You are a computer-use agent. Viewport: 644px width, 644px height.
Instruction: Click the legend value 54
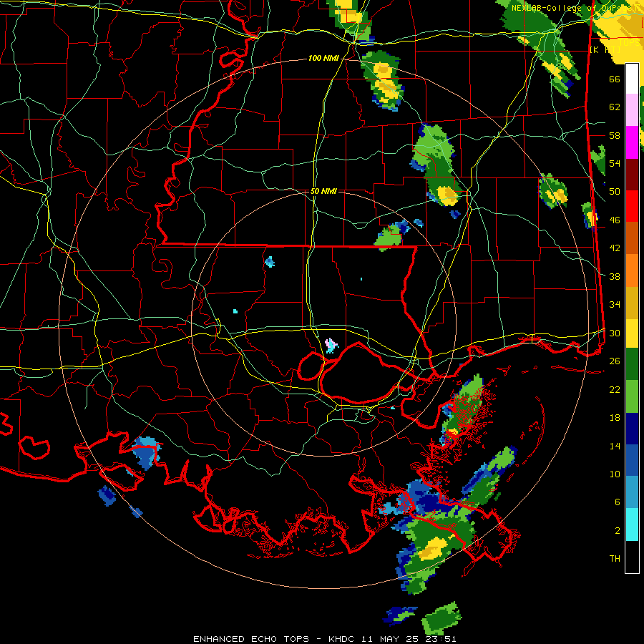pos(615,163)
